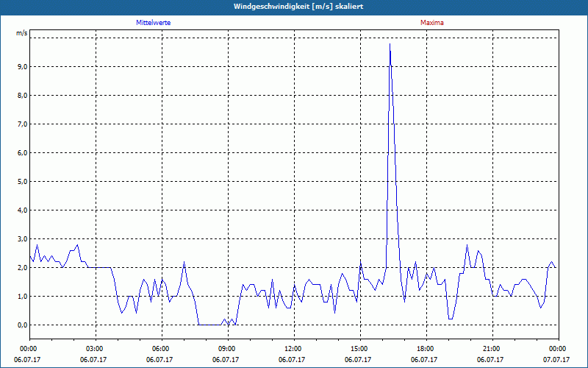Click the 06:00 time axis label
This screenshot has height=368, width=588.
pyautogui.click(x=162, y=349)
